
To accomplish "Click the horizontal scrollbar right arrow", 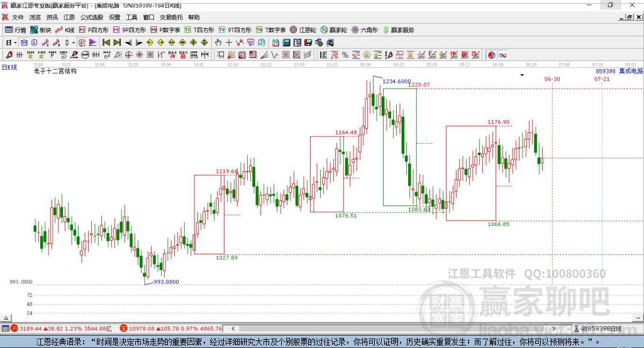I will point(554,329).
